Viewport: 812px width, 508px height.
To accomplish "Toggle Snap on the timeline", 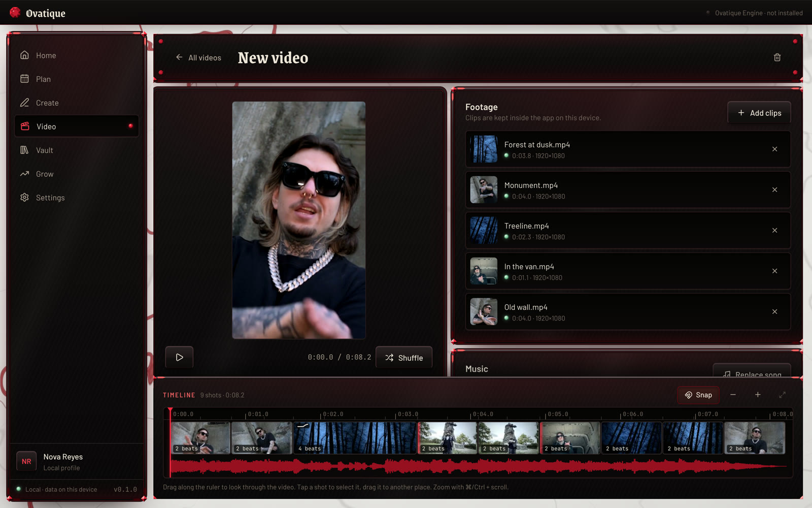I will click(698, 395).
